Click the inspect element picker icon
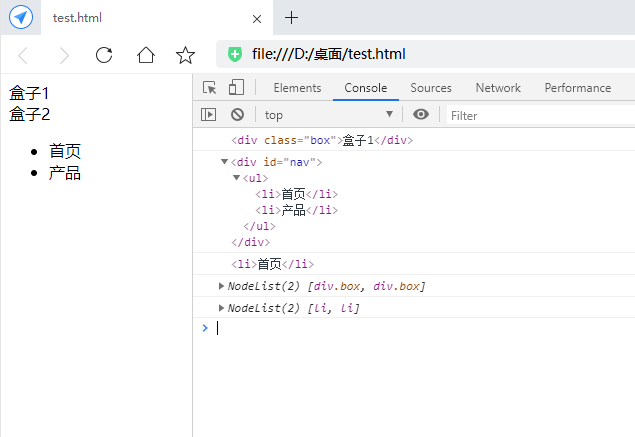The height and width of the screenshot is (437, 635). click(210, 88)
